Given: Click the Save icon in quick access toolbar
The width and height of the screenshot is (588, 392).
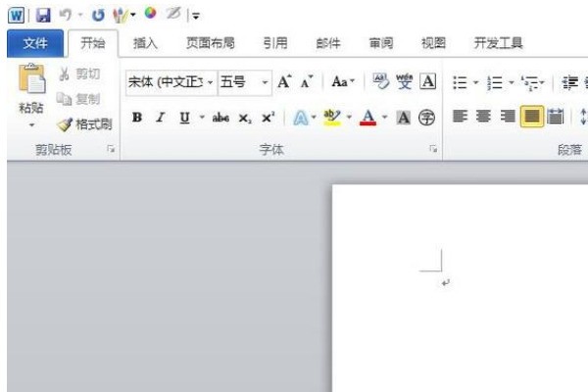Looking at the screenshot, I should coord(42,16).
